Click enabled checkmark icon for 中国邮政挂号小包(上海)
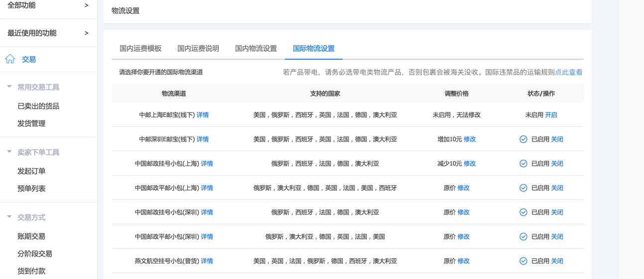Image resolution: width=644 pixels, height=279 pixels. coord(523,164)
